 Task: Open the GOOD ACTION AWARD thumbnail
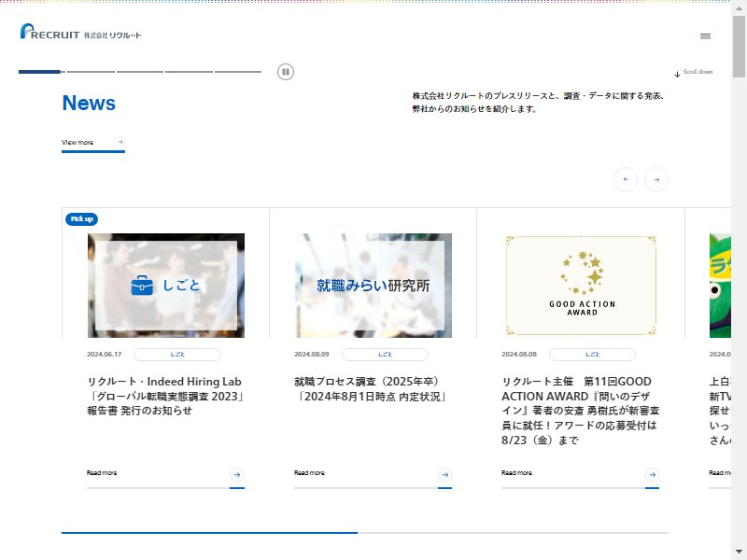point(581,286)
